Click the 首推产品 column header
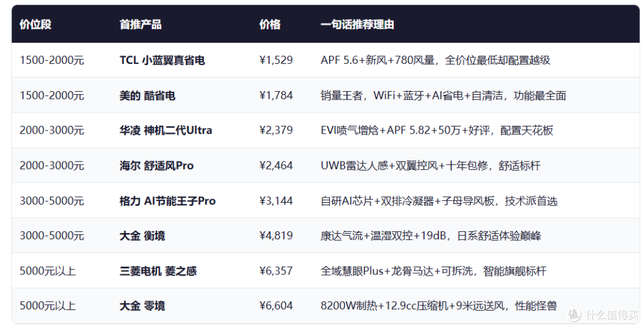Viewport: 644px width, 328px height. (x=141, y=24)
